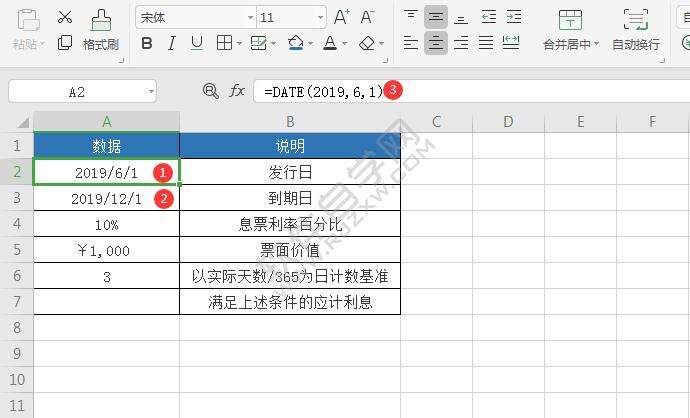This screenshot has height=418, width=690.
Task: Click the zoom magnifier beside formula bar
Action: click(x=210, y=91)
